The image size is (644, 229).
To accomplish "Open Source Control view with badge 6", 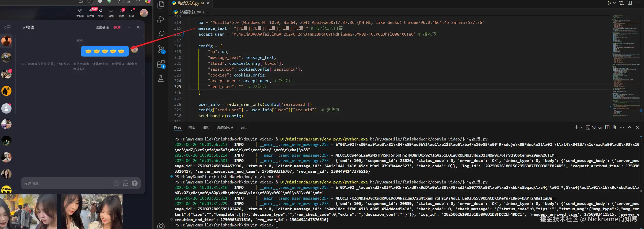I will [x=161, y=49].
